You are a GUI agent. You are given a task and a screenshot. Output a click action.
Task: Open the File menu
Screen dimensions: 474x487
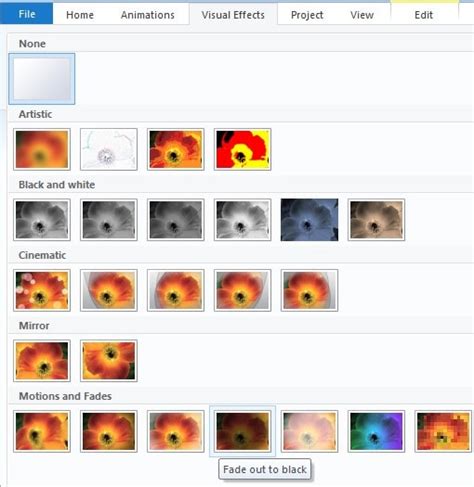coord(26,14)
